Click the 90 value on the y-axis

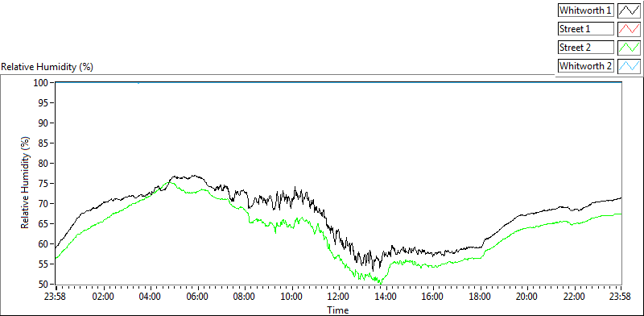click(x=44, y=123)
